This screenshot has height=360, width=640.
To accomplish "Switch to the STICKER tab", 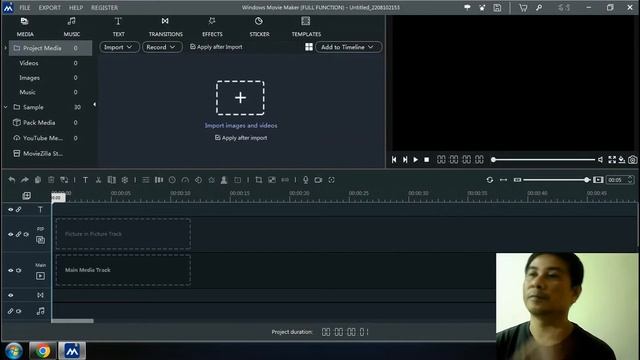I will coord(259,27).
